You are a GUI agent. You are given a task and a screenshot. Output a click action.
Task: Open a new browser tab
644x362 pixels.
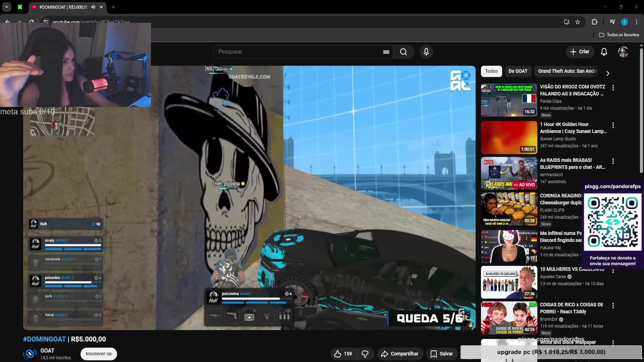pos(113,7)
